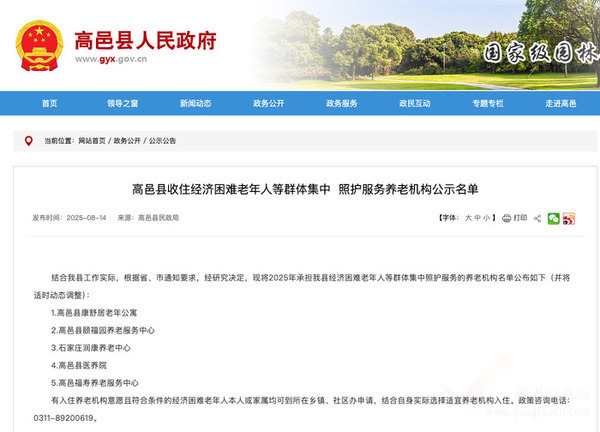
Task: Select list item 3.石家庄润康养老中心
Action: [91, 348]
